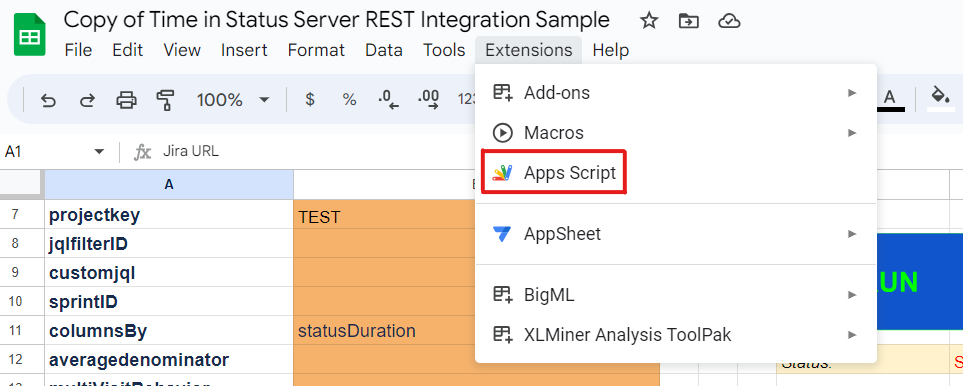963x386 pixels.
Task: Format as currency with dollar icon
Action: coord(310,99)
